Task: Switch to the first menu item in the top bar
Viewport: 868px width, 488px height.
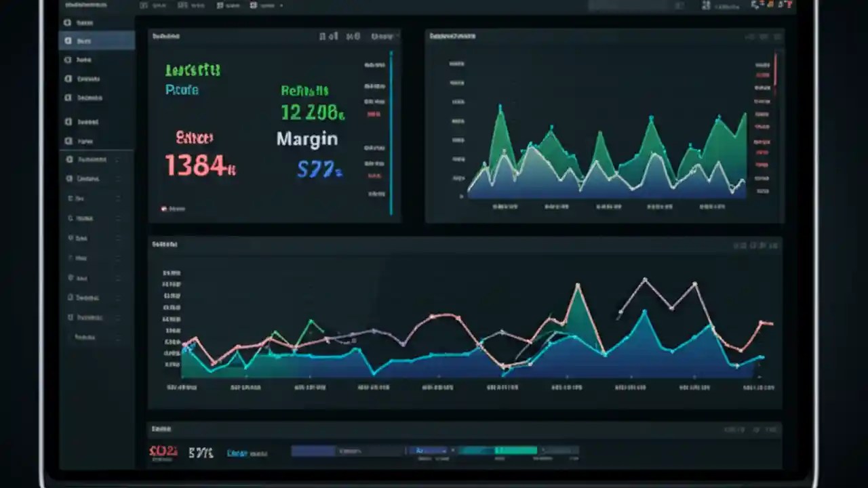Action: tap(159, 5)
